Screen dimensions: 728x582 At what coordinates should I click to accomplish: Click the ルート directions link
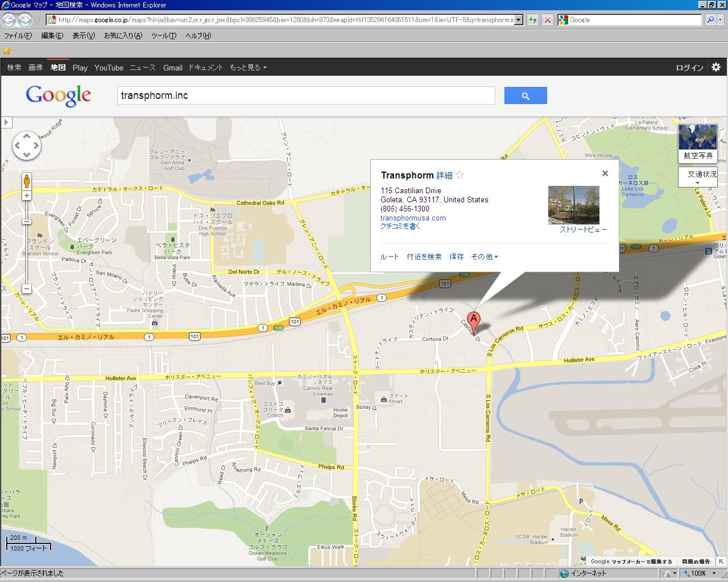[390, 257]
